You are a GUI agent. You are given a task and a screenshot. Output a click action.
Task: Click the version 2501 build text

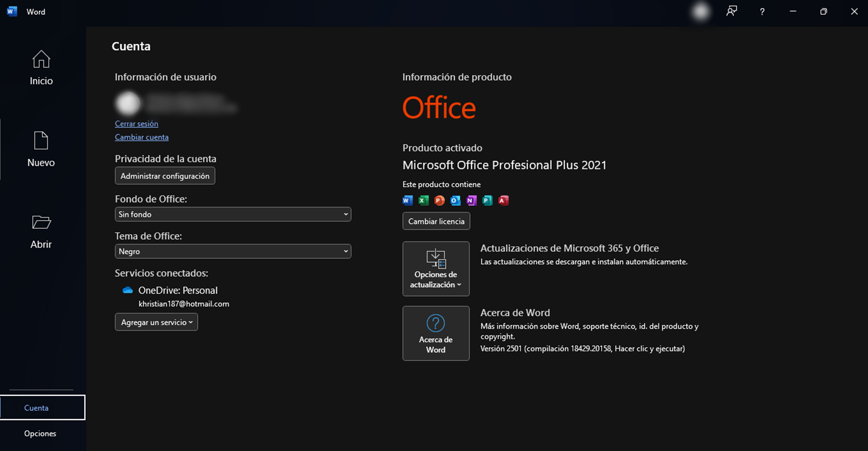click(583, 348)
